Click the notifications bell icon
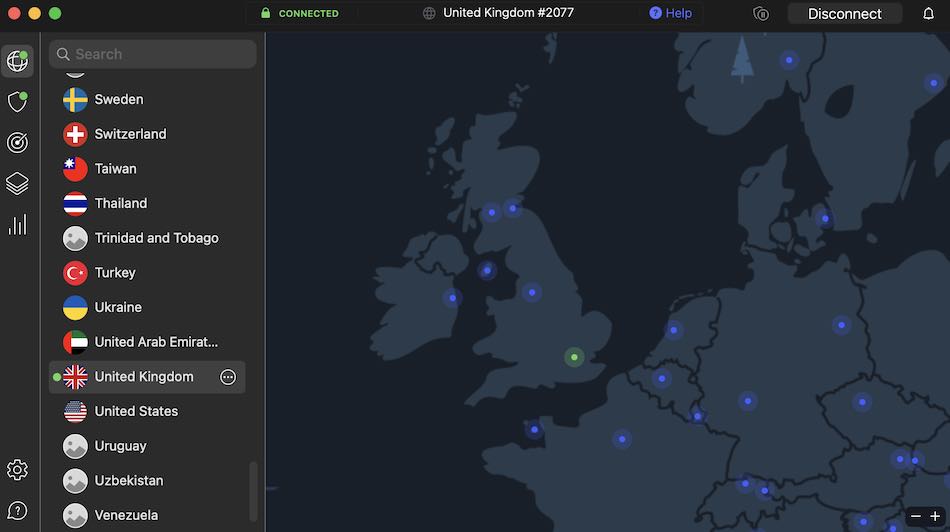Viewport: 950px width, 532px height. click(x=928, y=13)
